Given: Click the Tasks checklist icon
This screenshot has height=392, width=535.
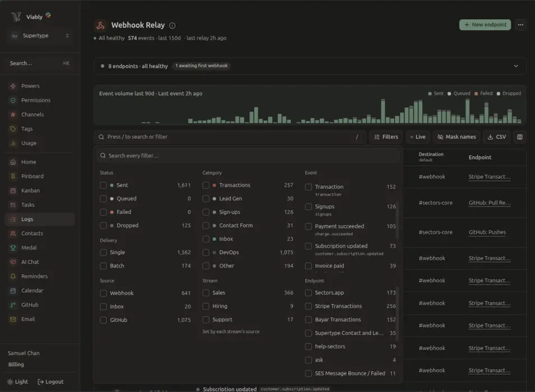Looking at the screenshot, I should click(x=13, y=205).
